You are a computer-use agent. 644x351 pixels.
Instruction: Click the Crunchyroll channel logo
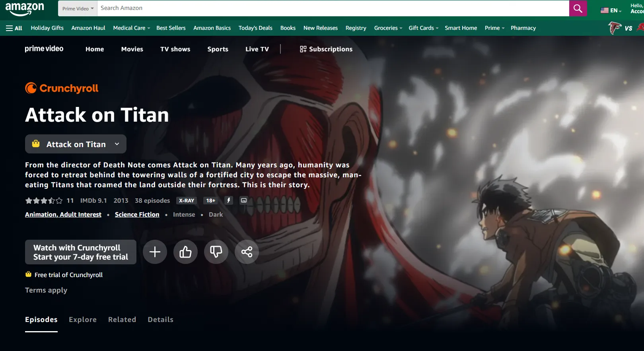[62, 88]
